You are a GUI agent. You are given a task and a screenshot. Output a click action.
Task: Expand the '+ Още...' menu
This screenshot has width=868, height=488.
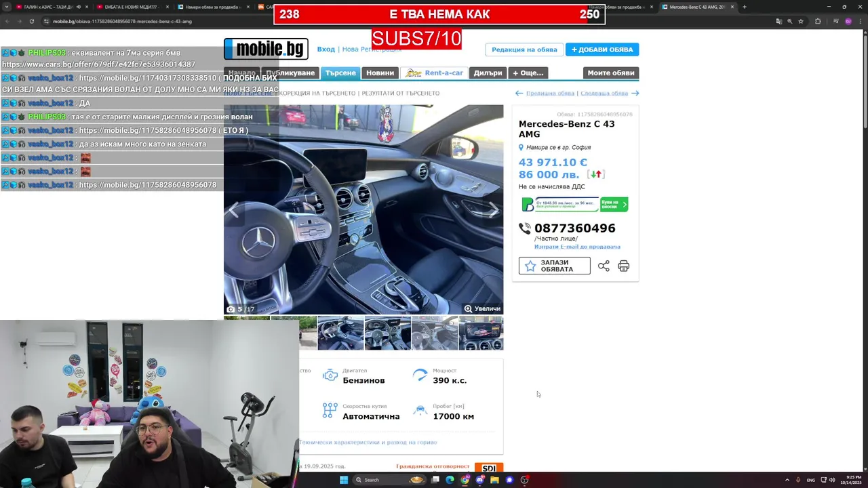(x=528, y=73)
